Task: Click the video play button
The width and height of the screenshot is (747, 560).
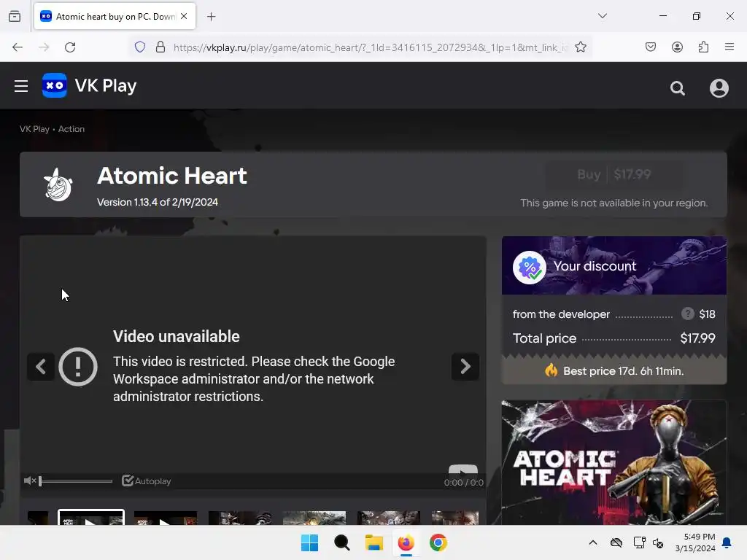Action: 463,470
